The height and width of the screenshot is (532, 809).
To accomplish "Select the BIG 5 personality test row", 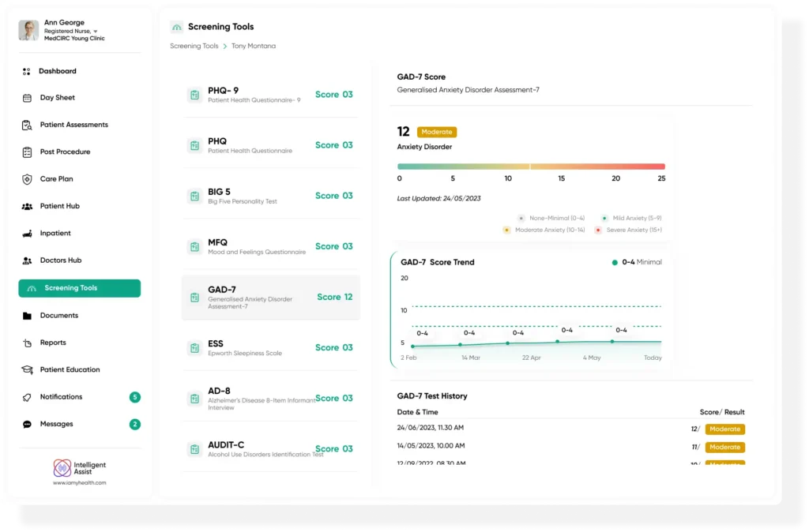I will coord(270,196).
